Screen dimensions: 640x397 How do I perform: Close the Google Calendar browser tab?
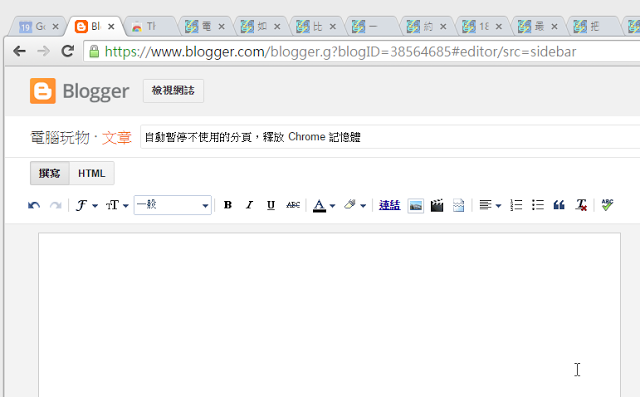pyautogui.click(x=56, y=27)
